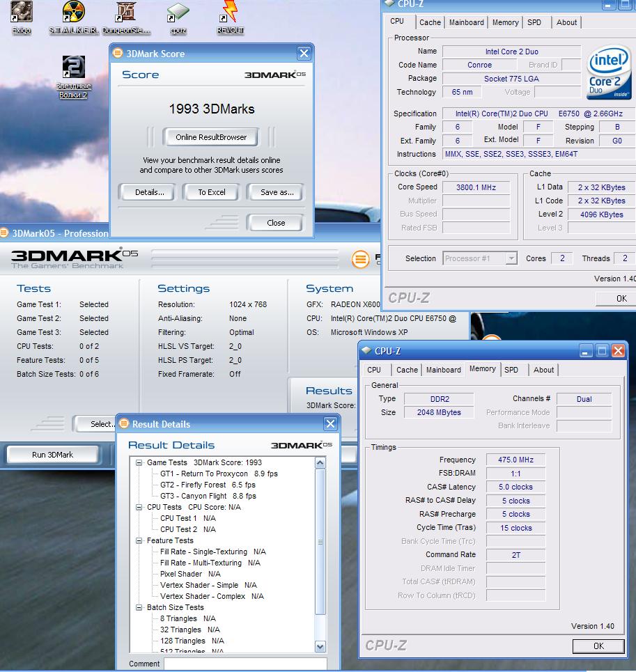
Task: Click the 5.0 clocks CAS# Latency value
Action: pyautogui.click(x=515, y=487)
